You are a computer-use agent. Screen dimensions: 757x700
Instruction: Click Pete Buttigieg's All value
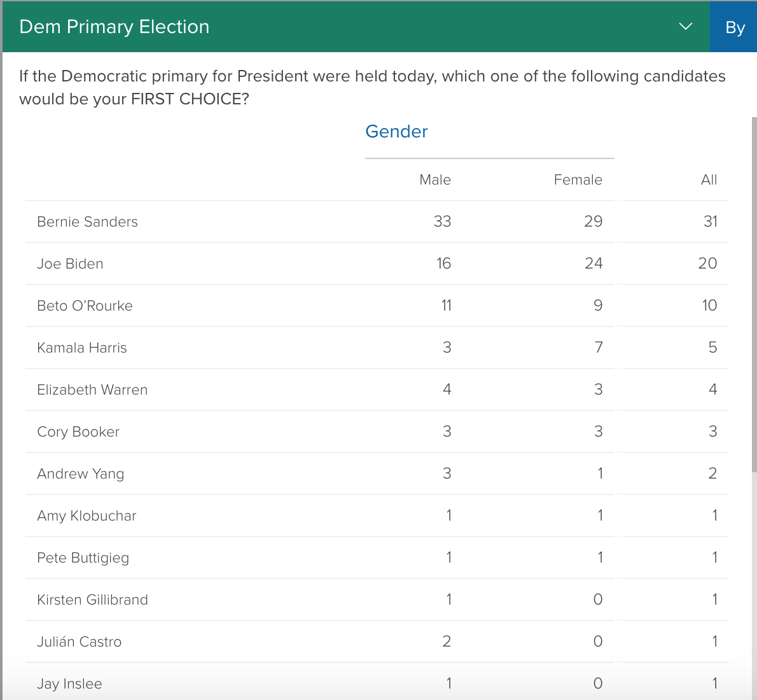tap(714, 557)
